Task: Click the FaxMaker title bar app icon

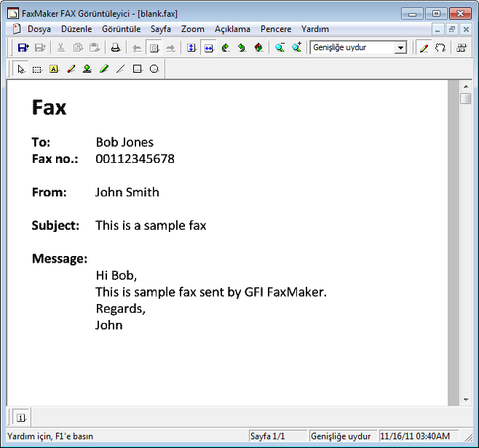Action: pyautogui.click(x=13, y=13)
